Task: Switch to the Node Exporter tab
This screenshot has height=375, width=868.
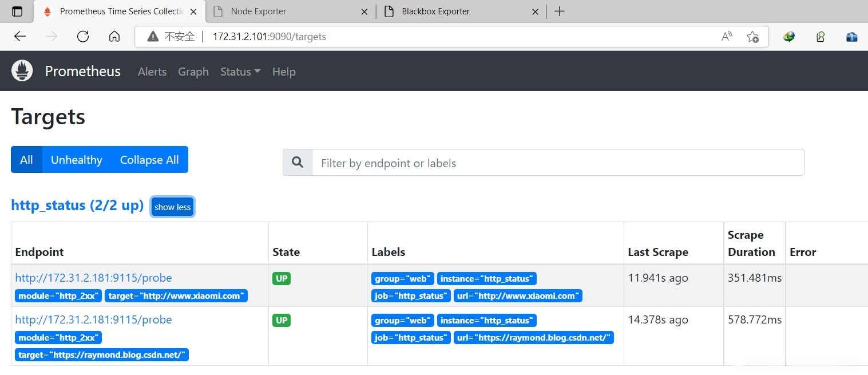Action: (x=289, y=11)
